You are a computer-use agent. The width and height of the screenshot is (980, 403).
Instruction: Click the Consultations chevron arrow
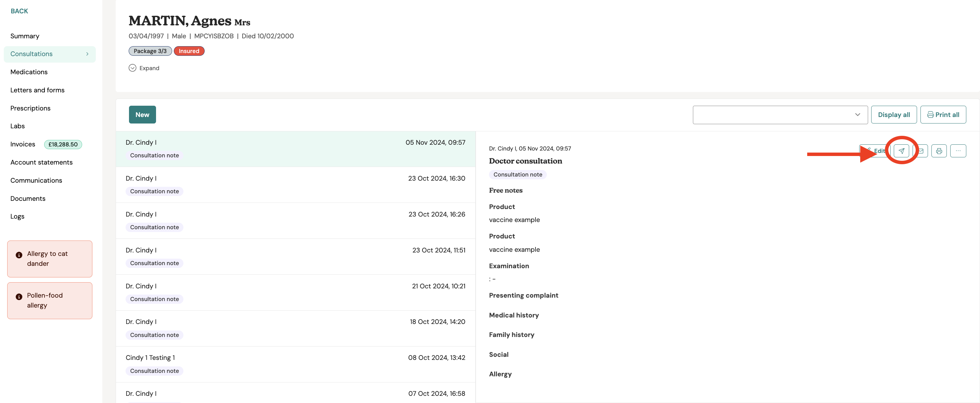(87, 54)
